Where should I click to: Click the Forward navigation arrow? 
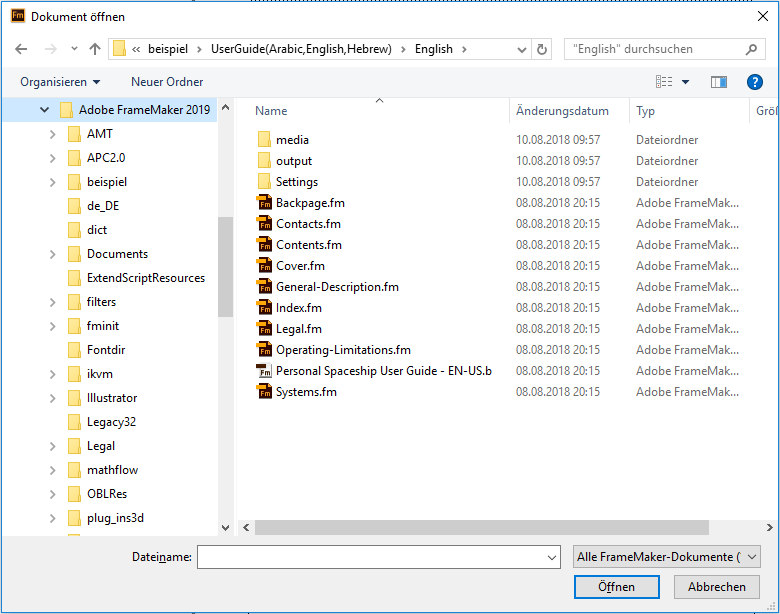click(x=50, y=49)
